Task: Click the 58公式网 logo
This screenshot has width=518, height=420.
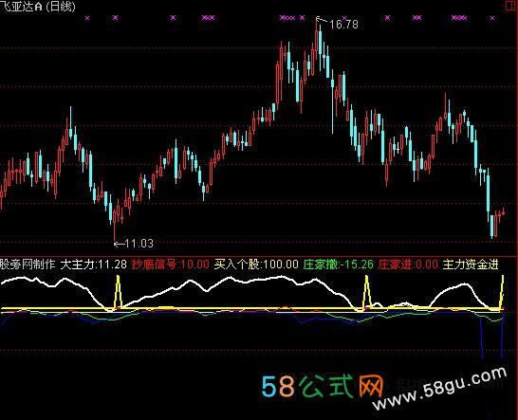Action: click(x=323, y=386)
